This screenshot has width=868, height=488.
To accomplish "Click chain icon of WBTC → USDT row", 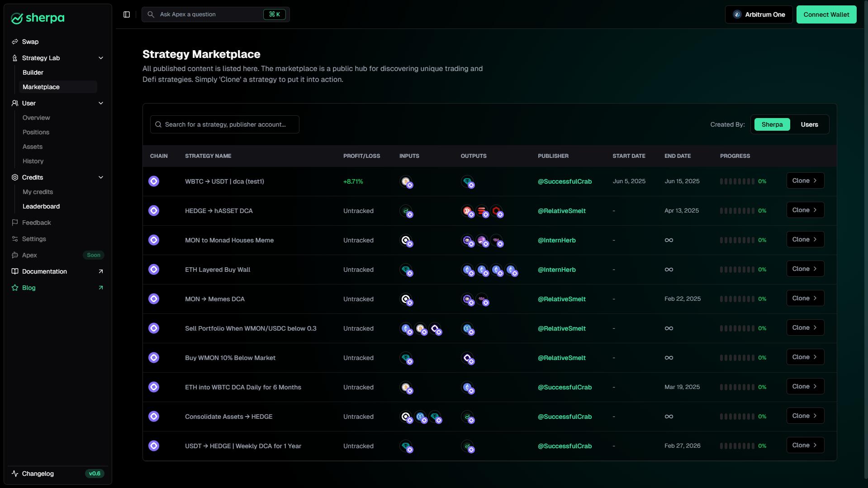I will point(154,181).
